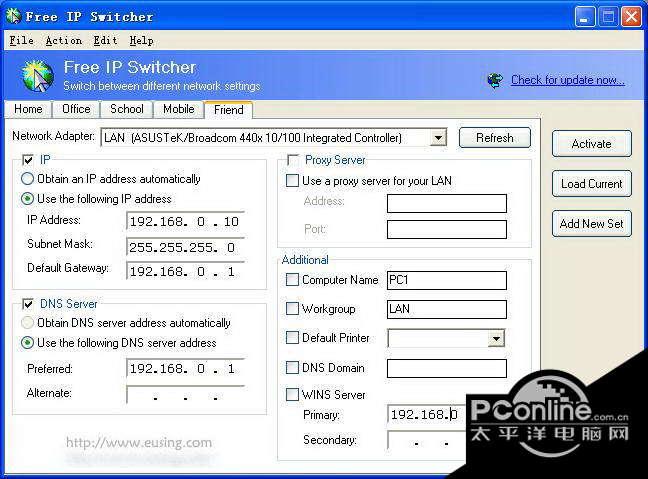Click the Workgroup field containing LAN
The height and width of the screenshot is (479, 648).
[447, 309]
